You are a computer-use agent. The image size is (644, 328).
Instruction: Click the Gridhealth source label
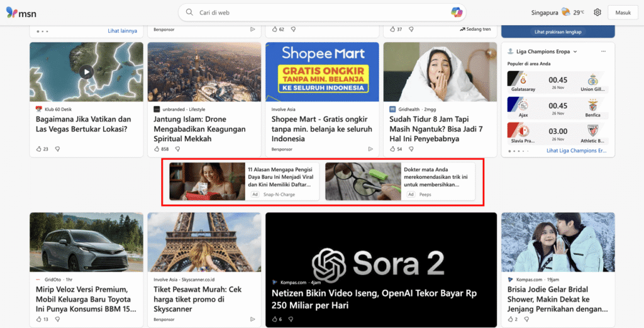409,110
